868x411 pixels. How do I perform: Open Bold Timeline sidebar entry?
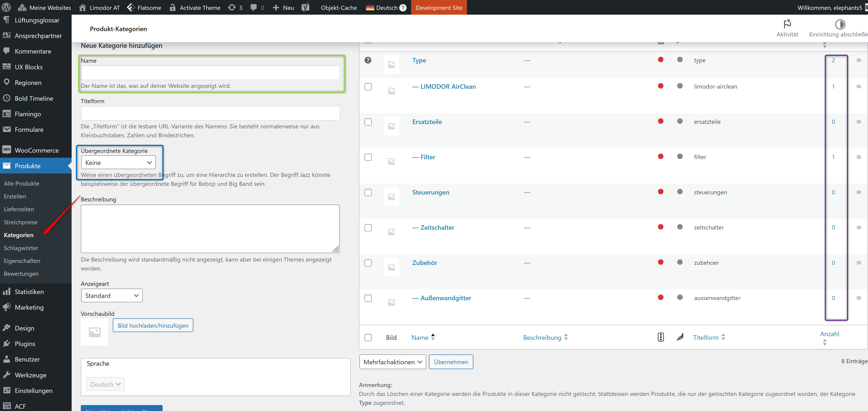pyautogui.click(x=34, y=98)
